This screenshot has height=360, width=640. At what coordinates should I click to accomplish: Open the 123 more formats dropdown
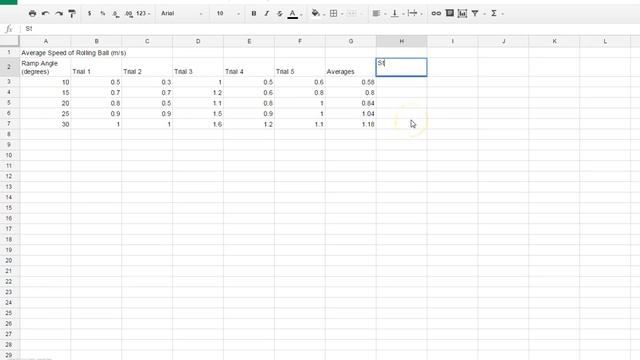coord(143,13)
